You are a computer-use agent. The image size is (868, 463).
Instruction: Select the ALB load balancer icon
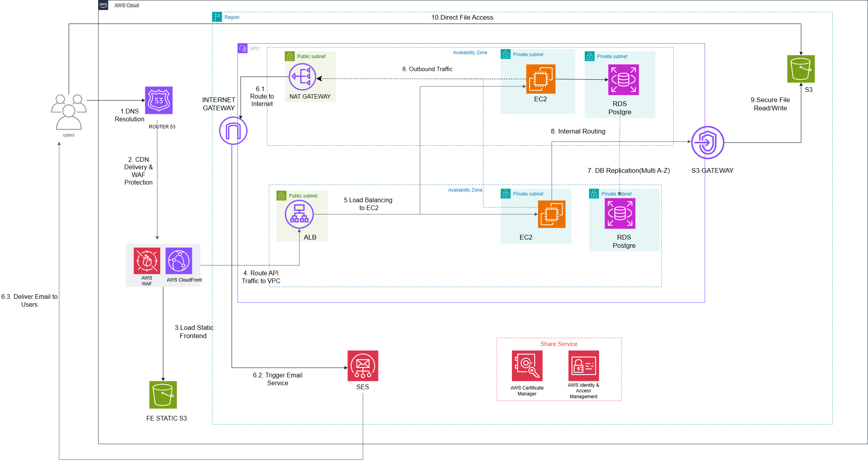click(x=299, y=214)
